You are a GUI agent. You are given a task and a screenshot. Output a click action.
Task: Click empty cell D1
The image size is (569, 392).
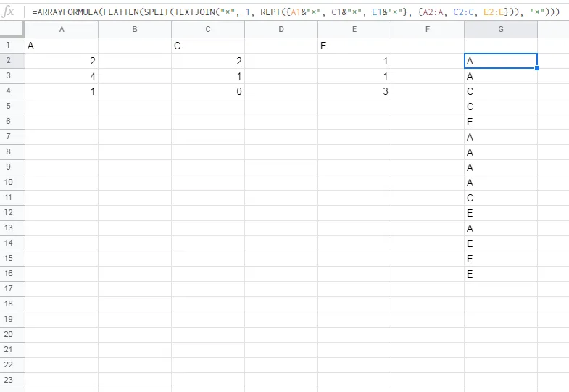(x=281, y=46)
